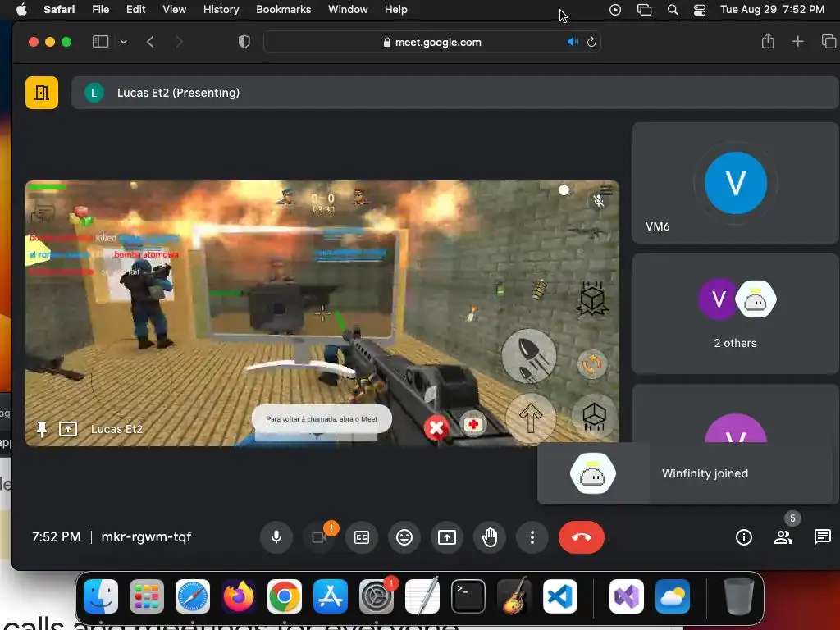Open the Safari Share button
Image resolution: width=840 pixels, height=630 pixels.
768,41
